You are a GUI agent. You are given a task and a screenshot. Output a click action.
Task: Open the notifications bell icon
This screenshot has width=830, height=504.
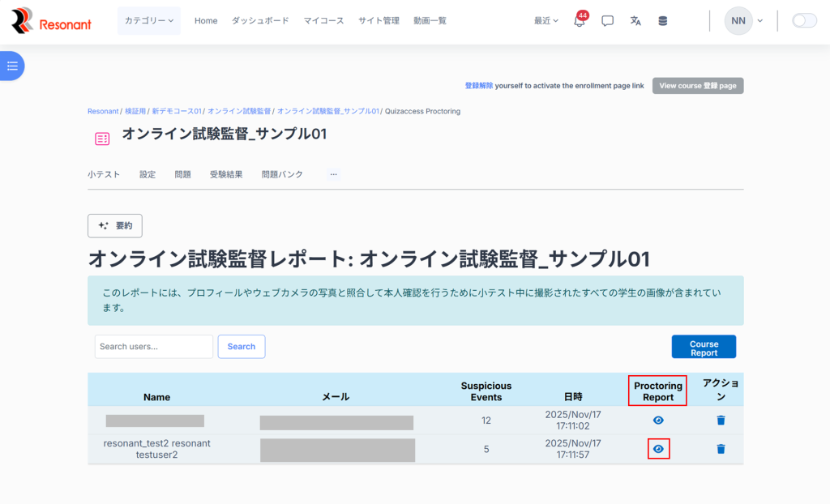[579, 21]
